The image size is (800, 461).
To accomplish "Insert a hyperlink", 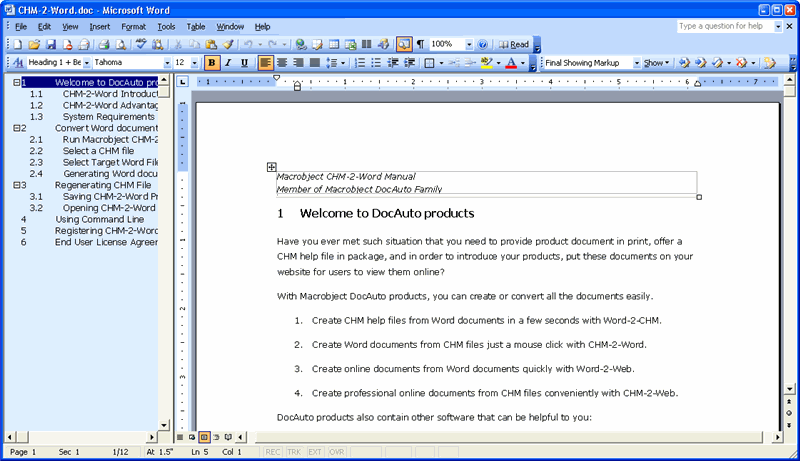I will coord(301,45).
